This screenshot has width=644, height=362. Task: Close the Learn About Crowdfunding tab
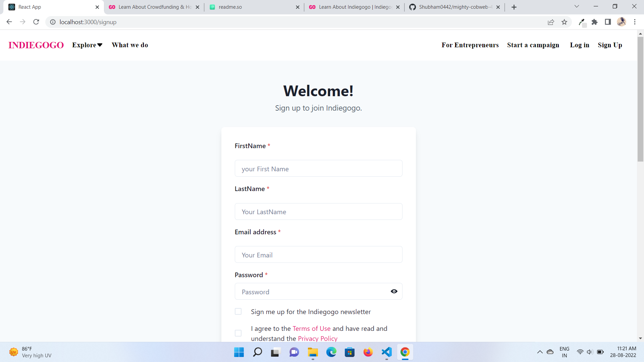(197, 7)
